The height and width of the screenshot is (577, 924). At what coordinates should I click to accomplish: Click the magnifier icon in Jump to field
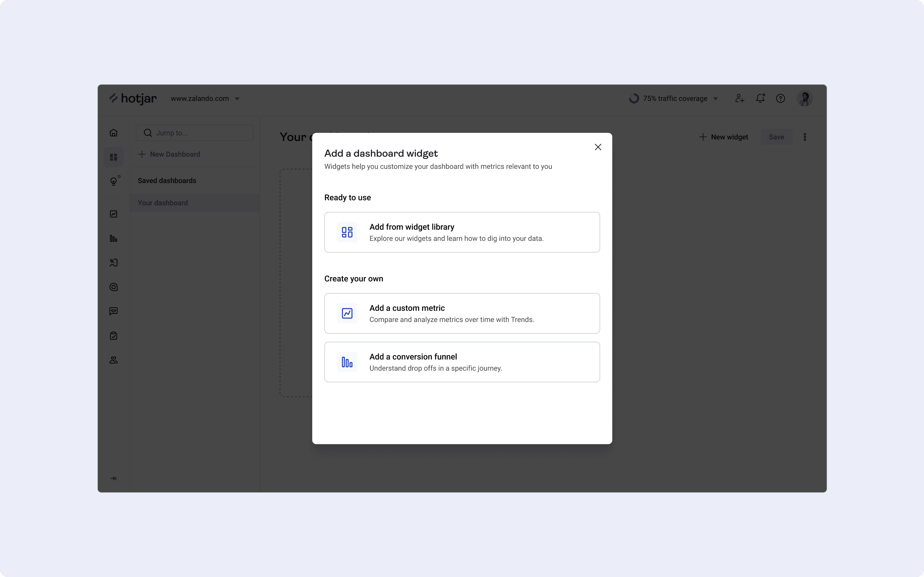click(148, 133)
